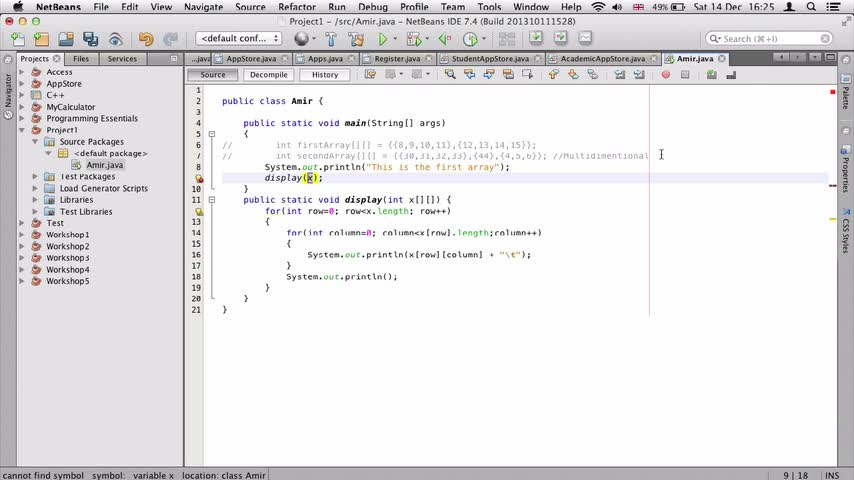Viewport: 854px width, 480px height.
Task: Click the error lightbulb on line 9
Action: tap(199, 178)
